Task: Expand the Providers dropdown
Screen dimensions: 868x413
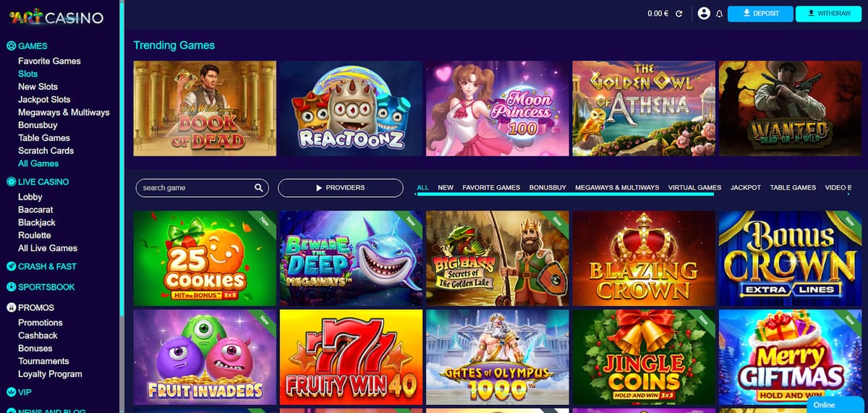Action: (341, 188)
